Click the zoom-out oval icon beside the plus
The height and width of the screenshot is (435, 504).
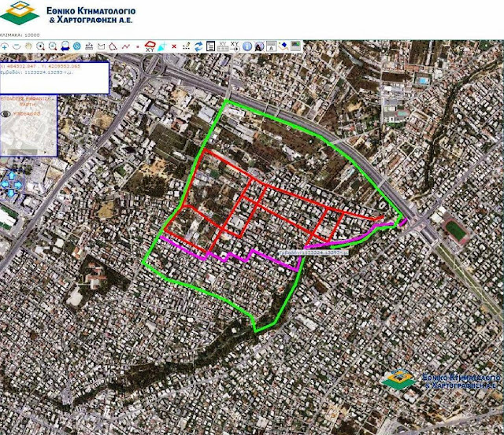[17, 46]
